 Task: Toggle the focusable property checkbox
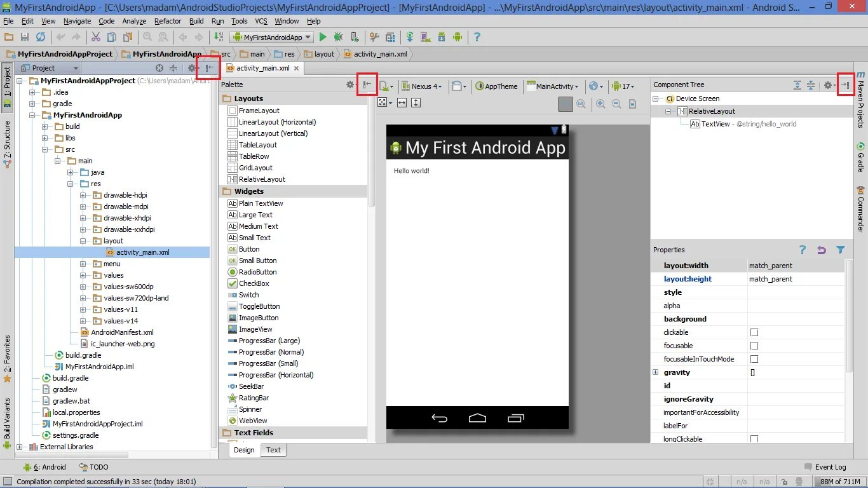754,346
